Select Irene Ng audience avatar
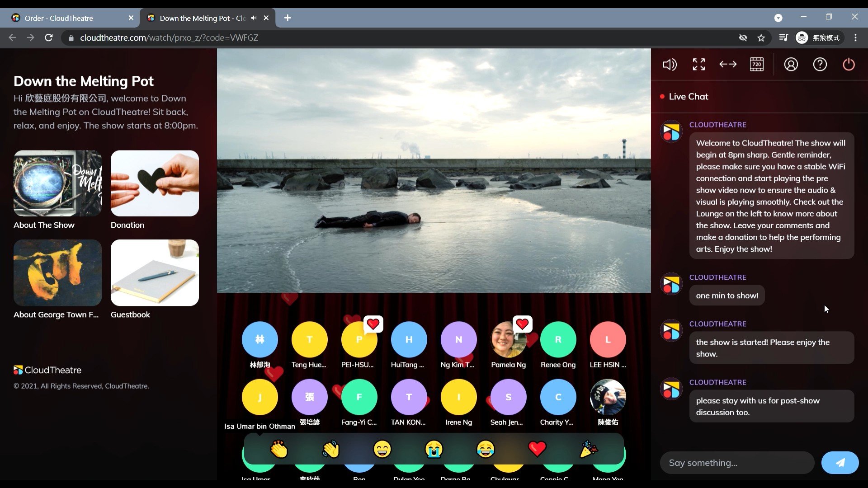The height and width of the screenshot is (488, 868). (x=459, y=397)
